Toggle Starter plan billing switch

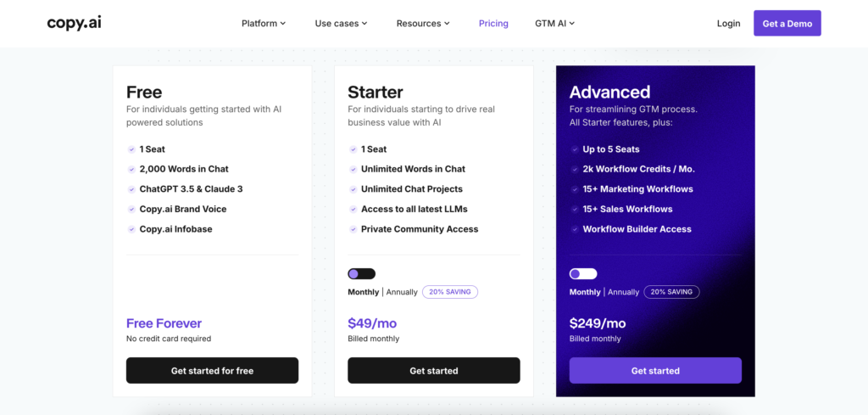click(x=361, y=274)
